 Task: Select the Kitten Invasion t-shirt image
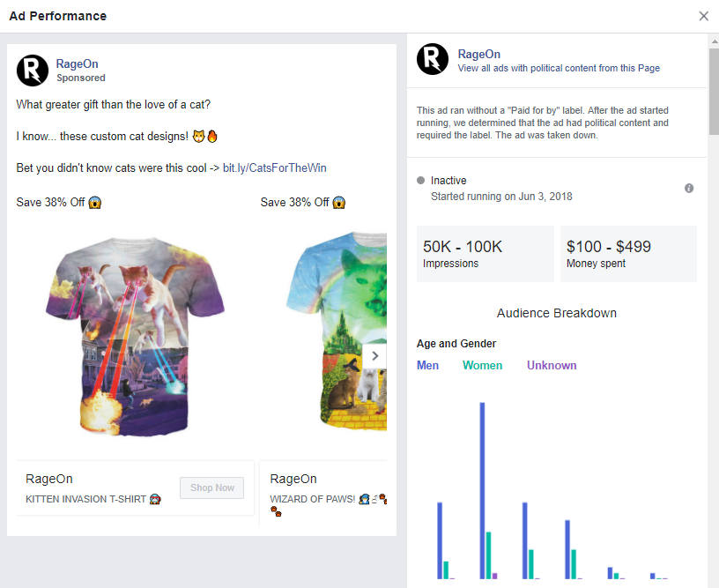(x=136, y=337)
